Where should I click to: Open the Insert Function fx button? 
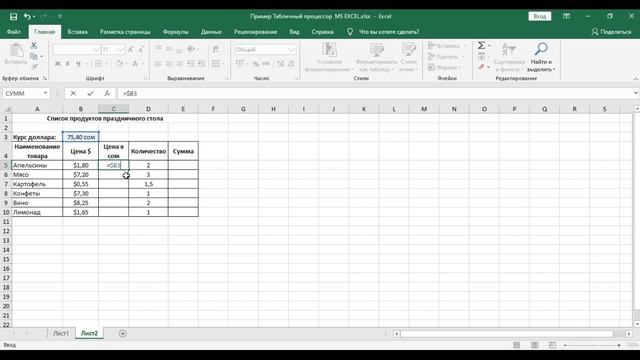(x=107, y=93)
